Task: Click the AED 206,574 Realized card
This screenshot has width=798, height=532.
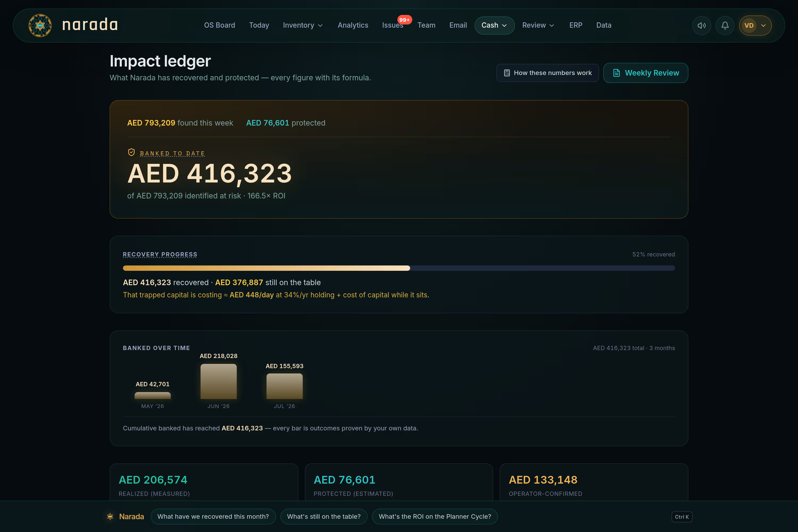Action: tap(204, 482)
